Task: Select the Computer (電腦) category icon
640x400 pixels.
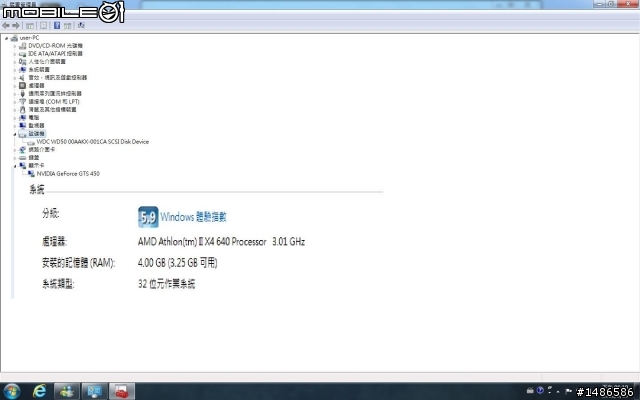Action: pos(22,118)
